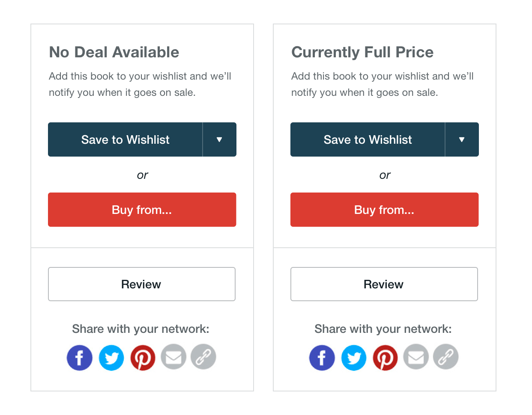Select the No Deal Available heading

[114, 52]
